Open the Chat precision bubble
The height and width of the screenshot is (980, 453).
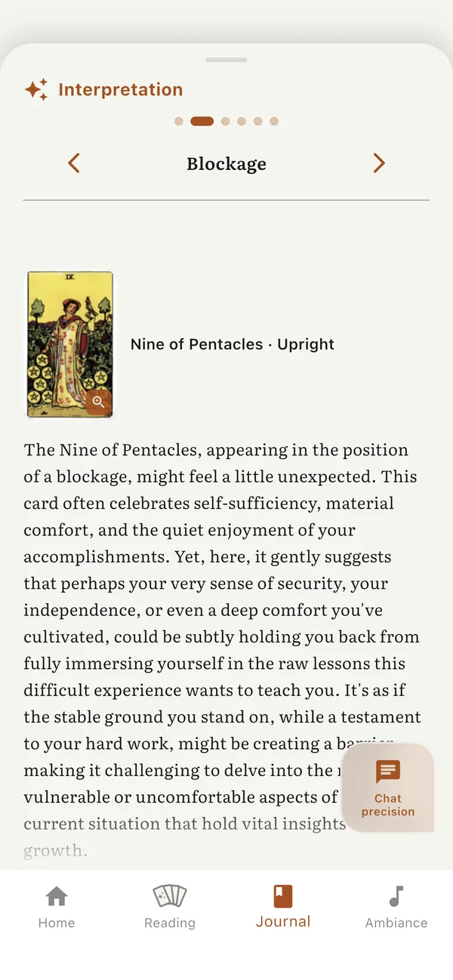coord(388,788)
